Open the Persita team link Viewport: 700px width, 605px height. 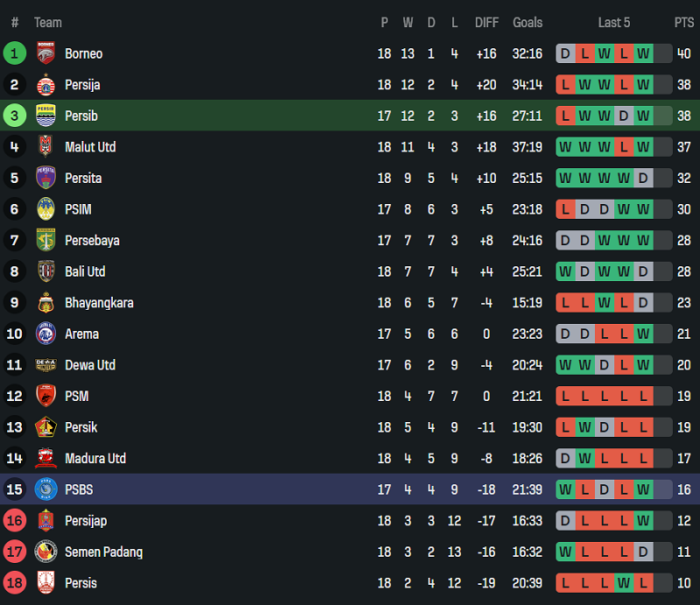coord(83,178)
